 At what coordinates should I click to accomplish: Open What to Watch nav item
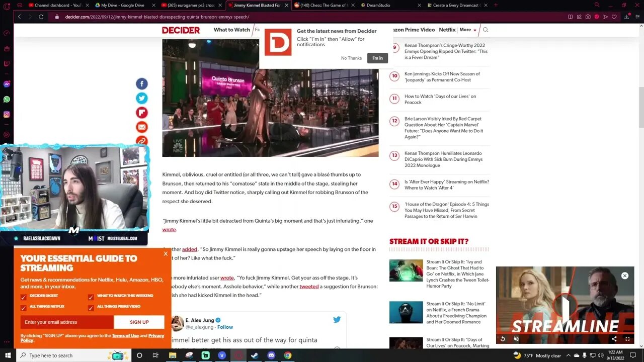coord(231,30)
